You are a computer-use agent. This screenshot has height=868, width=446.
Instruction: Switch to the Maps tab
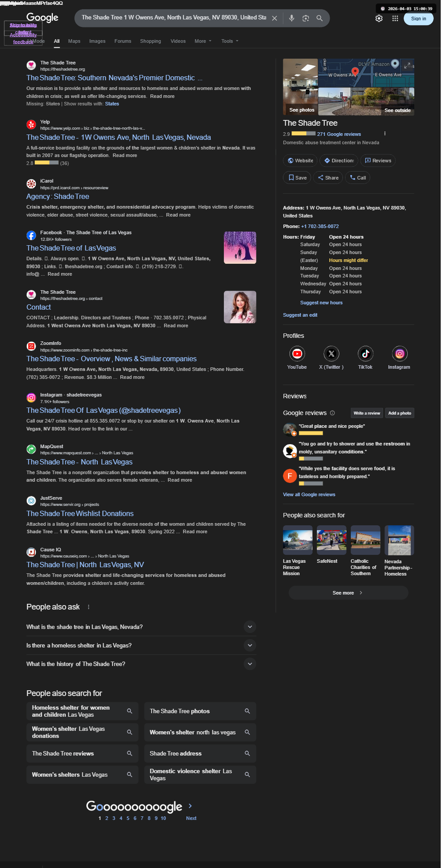(74, 41)
